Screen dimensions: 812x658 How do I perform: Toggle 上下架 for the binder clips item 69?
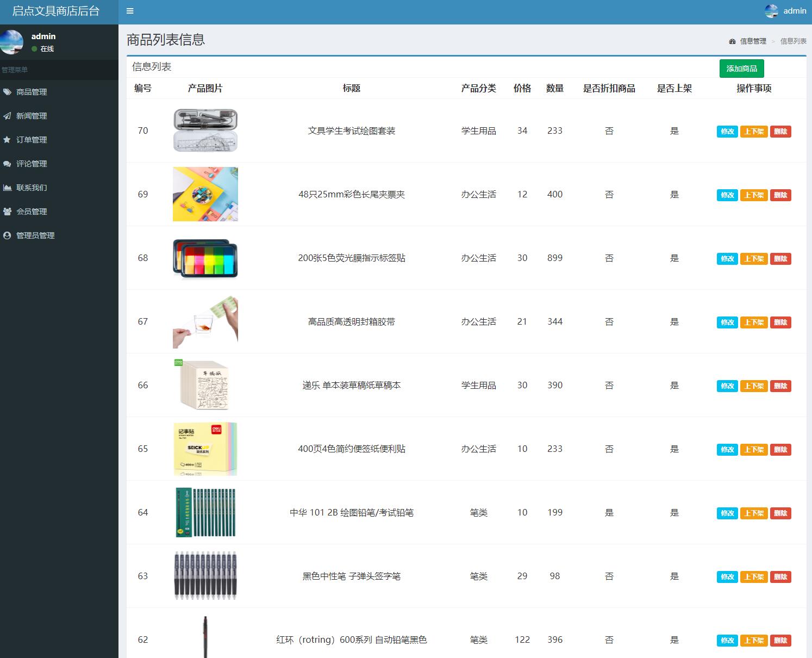pos(754,195)
